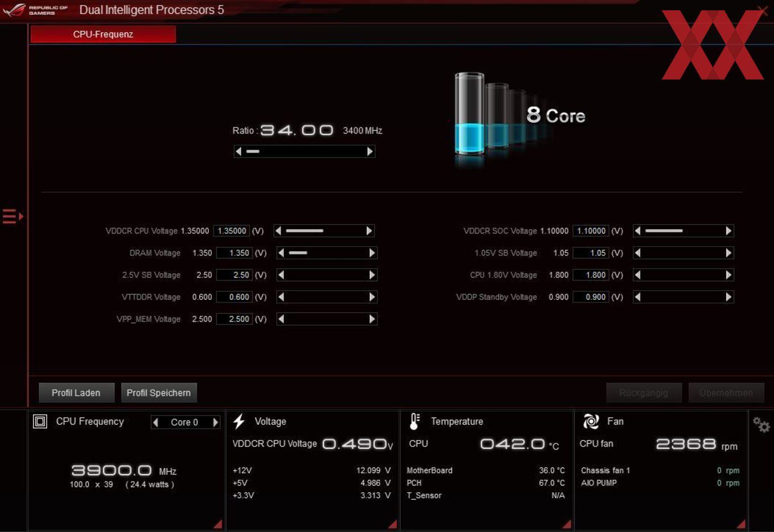The height and width of the screenshot is (532, 774).
Task: Click the AIO PUMP rpm row
Action: coord(660,483)
